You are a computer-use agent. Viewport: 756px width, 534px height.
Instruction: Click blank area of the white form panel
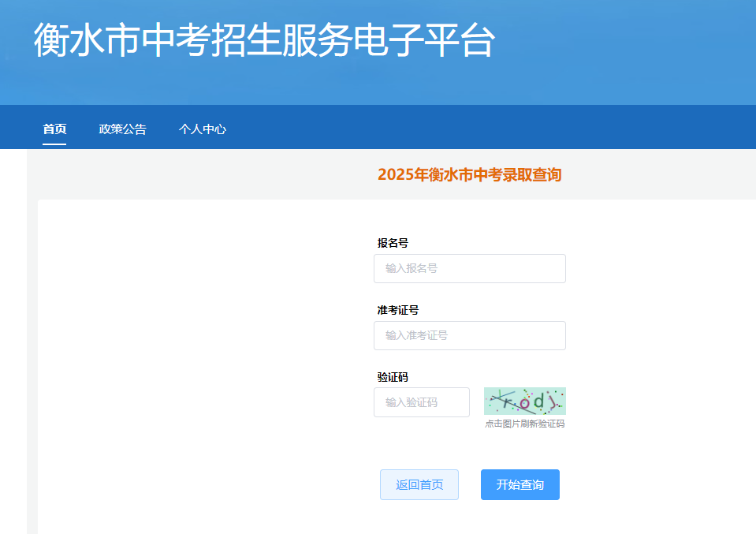click(x=197, y=355)
